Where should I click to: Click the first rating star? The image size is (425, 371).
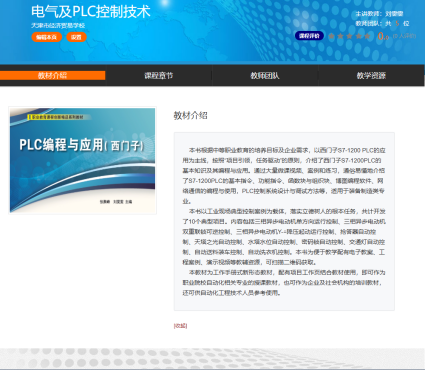pyautogui.click(x=332, y=36)
